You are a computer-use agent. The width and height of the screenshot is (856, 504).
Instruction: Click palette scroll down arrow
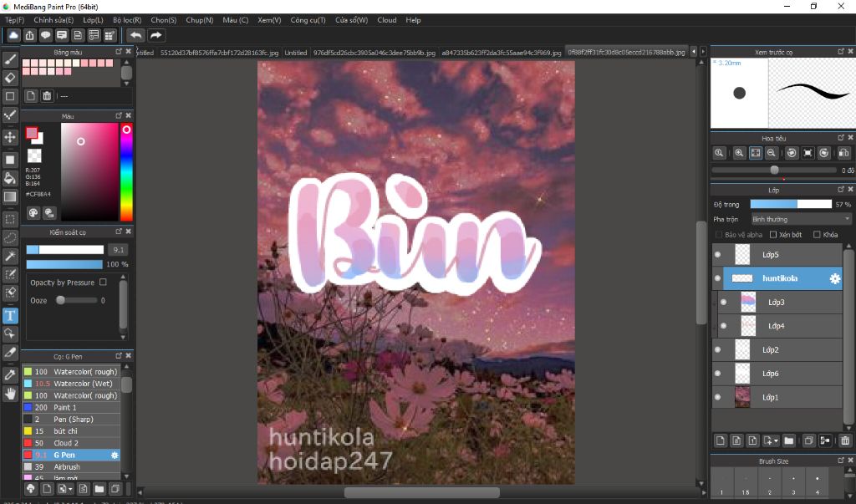pyautogui.click(x=127, y=83)
